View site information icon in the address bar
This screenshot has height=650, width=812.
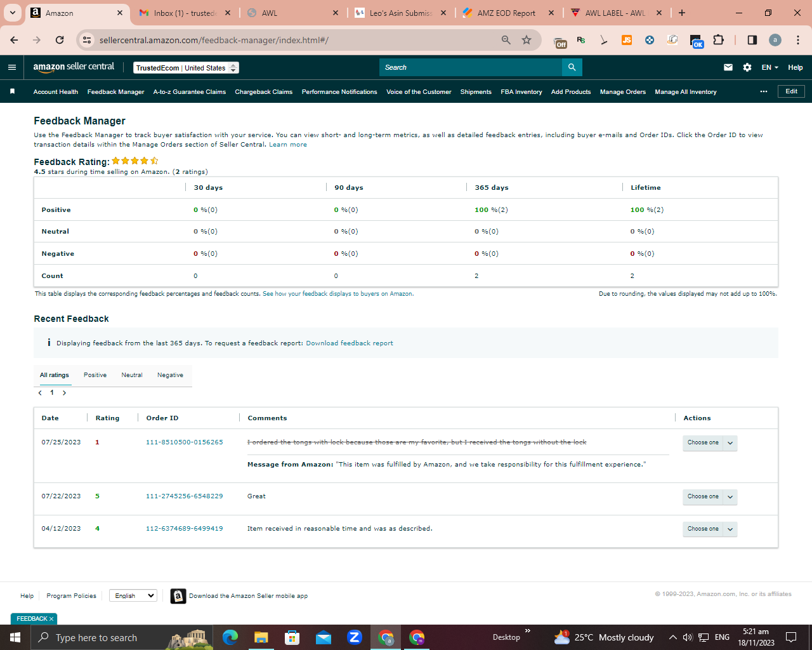tap(87, 40)
